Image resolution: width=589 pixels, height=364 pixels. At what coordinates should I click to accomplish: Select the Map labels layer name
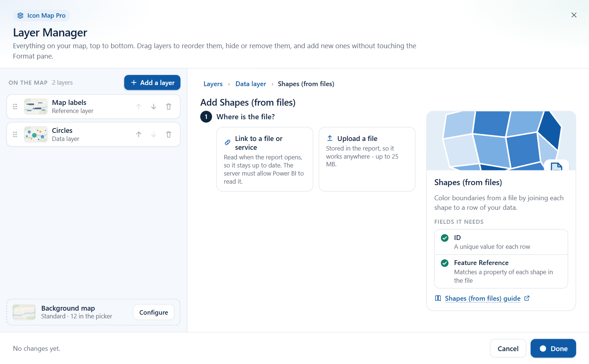[69, 102]
